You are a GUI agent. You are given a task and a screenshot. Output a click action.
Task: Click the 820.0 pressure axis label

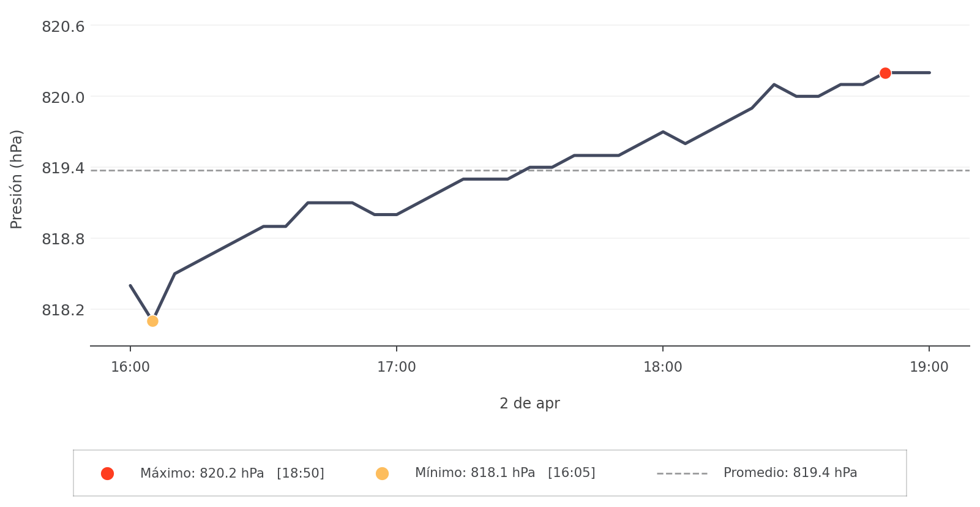pyautogui.click(x=63, y=97)
